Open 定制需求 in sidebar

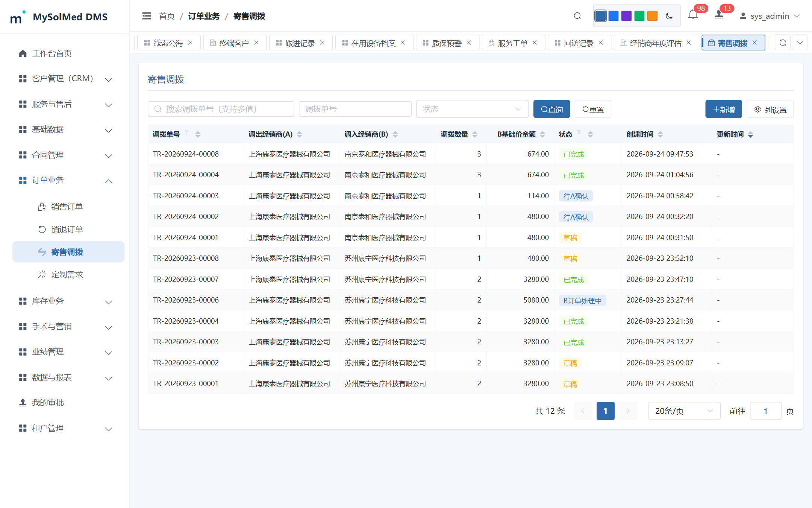tap(68, 274)
